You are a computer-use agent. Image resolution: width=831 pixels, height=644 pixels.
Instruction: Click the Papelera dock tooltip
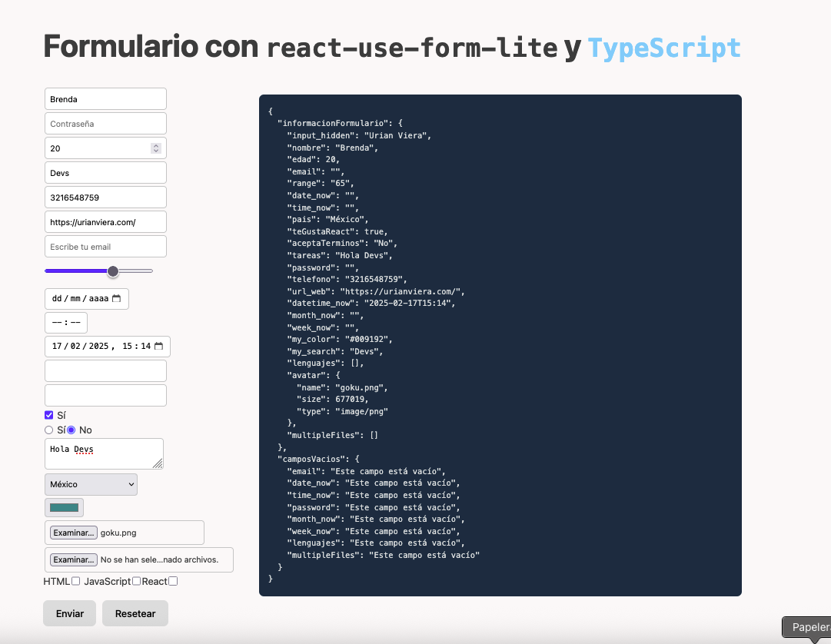806,628
